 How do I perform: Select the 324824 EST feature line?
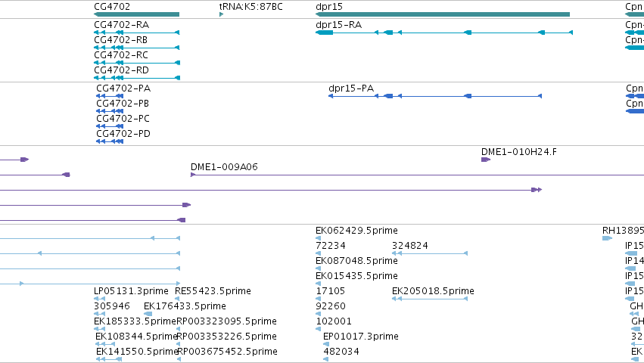pyautogui.click(x=430, y=253)
